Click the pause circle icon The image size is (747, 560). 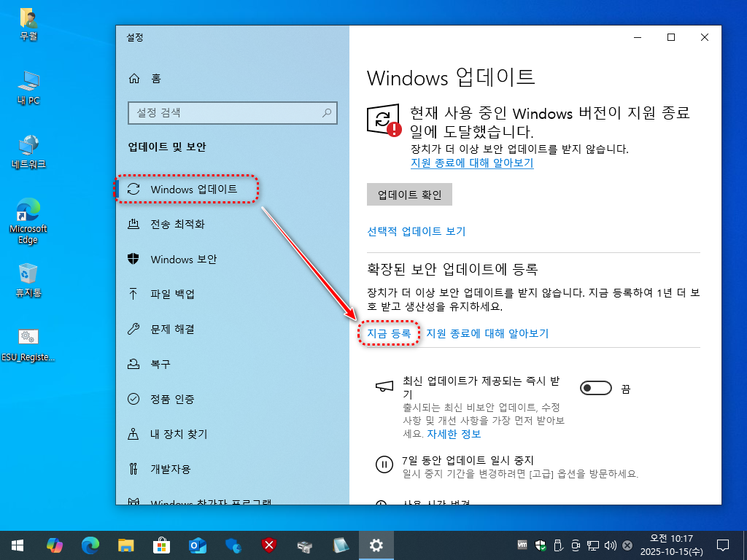384,464
